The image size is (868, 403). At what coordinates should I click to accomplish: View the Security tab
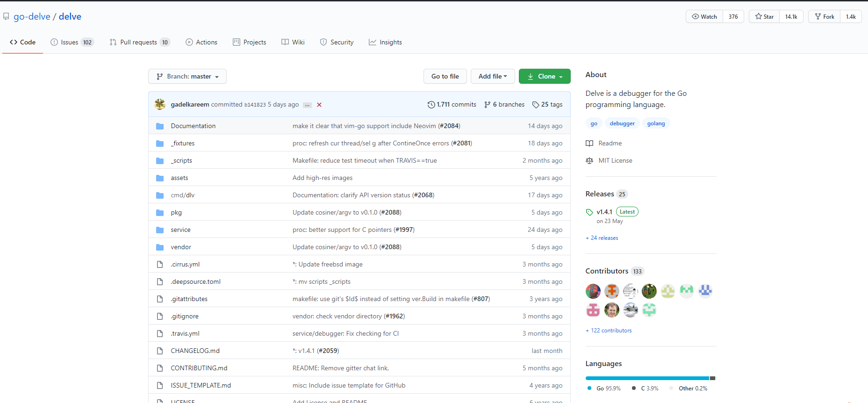(x=337, y=42)
